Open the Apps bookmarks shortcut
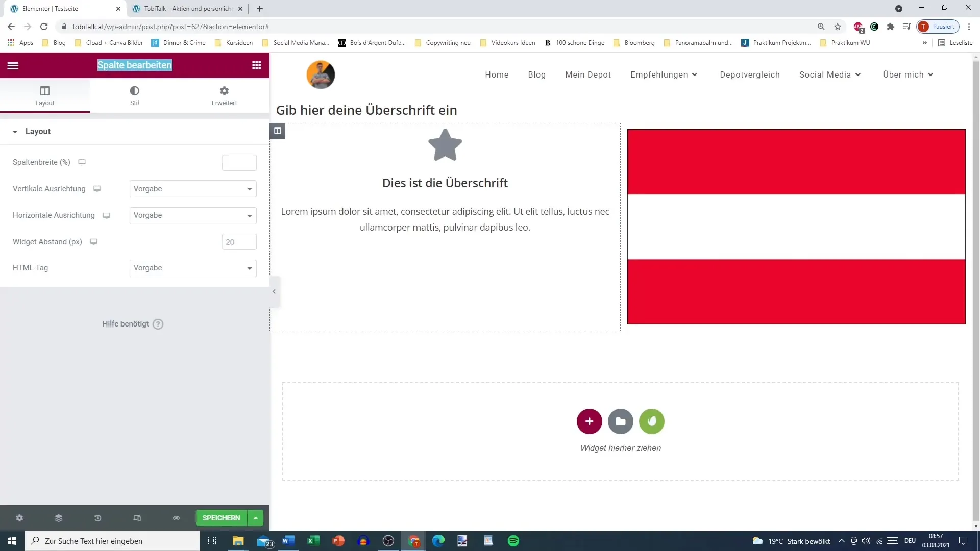This screenshot has width=980, height=551. point(20,43)
